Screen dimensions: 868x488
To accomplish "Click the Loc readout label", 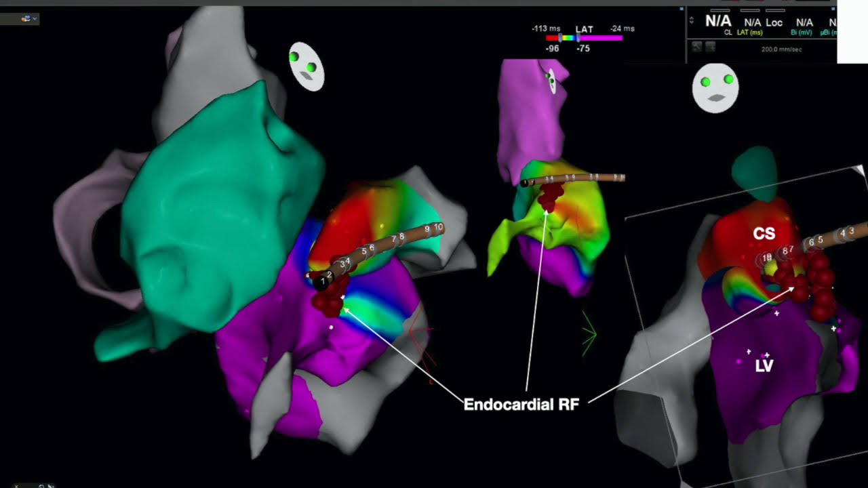I will pyautogui.click(x=774, y=23).
